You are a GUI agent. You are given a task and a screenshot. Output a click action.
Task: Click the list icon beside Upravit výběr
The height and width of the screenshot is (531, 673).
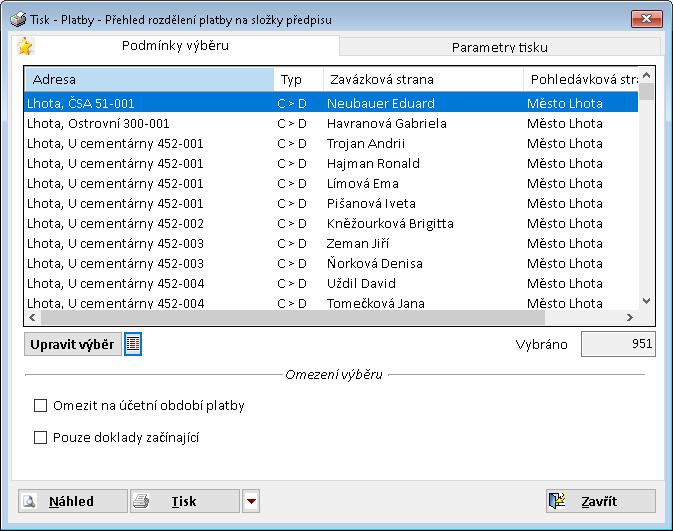click(133, 344)
